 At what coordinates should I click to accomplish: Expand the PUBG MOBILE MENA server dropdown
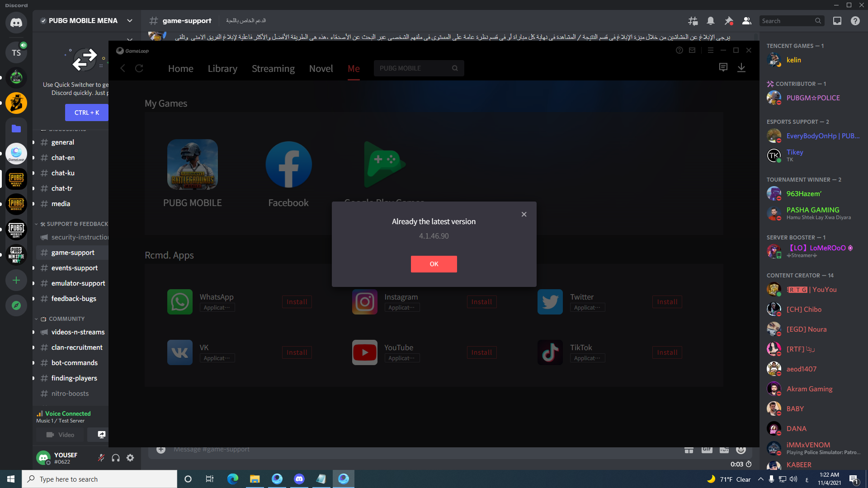pyautogui.click(x=130, y=21)
